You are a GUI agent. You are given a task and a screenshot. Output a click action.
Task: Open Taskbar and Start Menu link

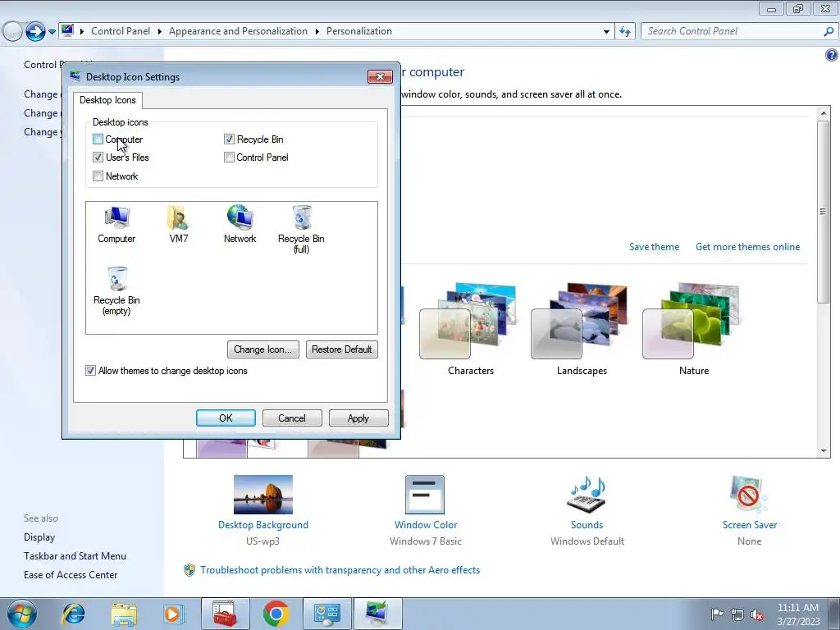[x=75, y=556]
